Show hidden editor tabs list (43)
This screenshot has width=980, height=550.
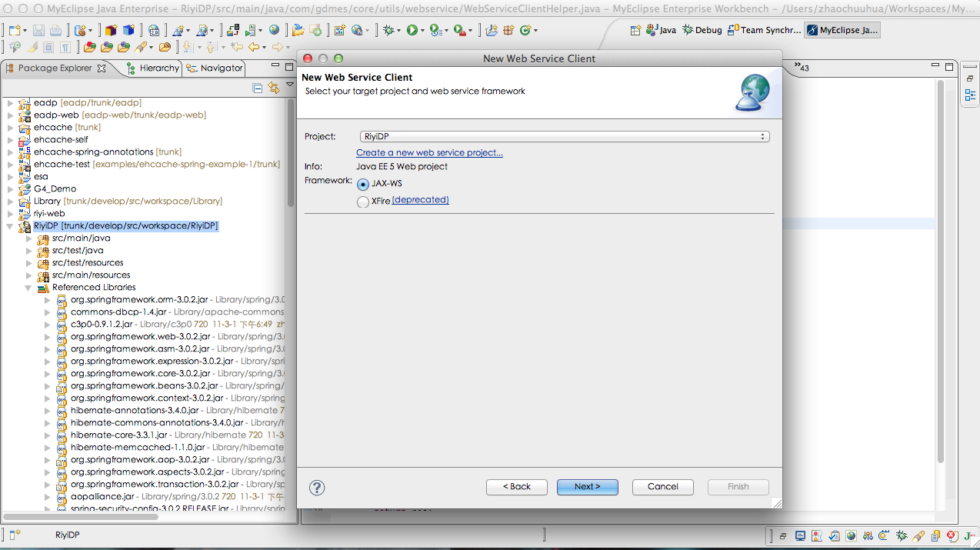[x=802, y=67]
